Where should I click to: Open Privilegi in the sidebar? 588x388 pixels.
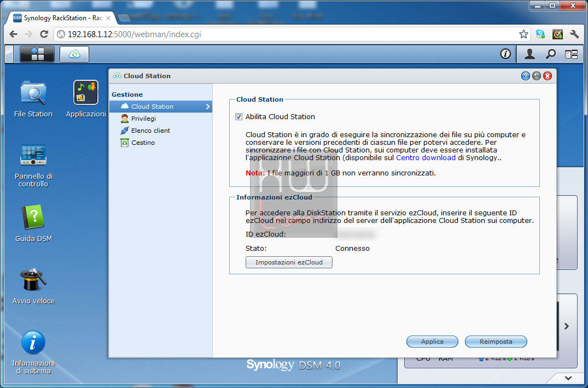coord(160,119)
